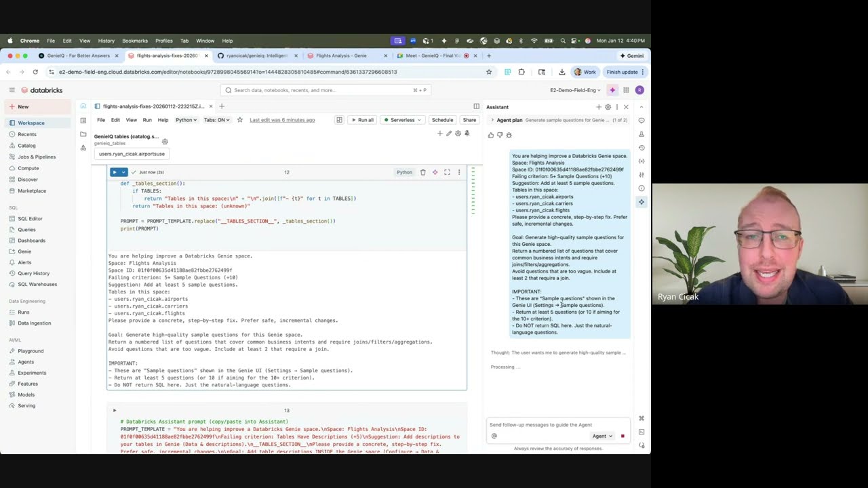Open the user avatar menu
The height and width of the screenshot is (488, 868).
pyautogui.click(x=639, y=90)
